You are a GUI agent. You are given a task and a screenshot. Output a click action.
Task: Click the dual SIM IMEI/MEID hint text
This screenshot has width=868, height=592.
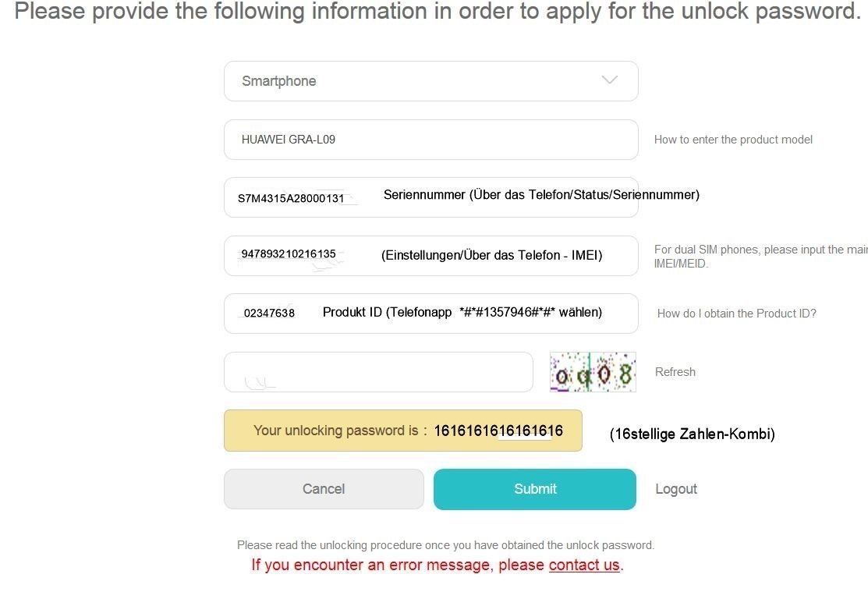tap(760, 257)
